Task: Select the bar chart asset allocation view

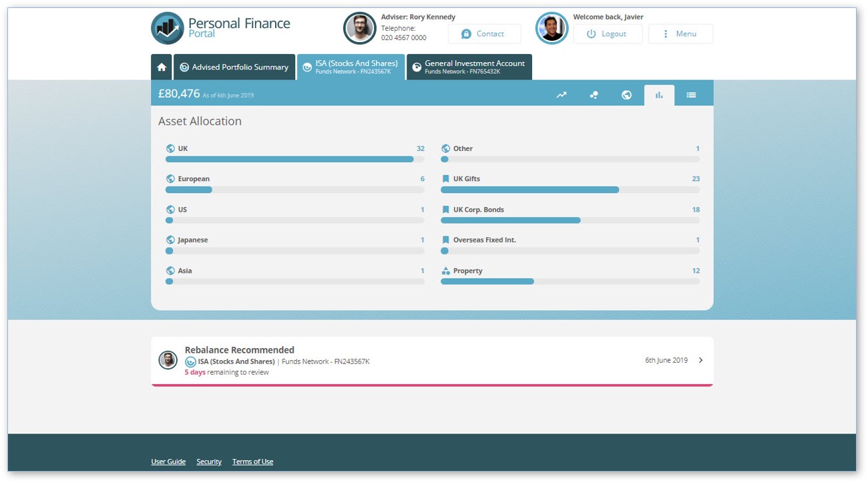Action: point(659,95)
